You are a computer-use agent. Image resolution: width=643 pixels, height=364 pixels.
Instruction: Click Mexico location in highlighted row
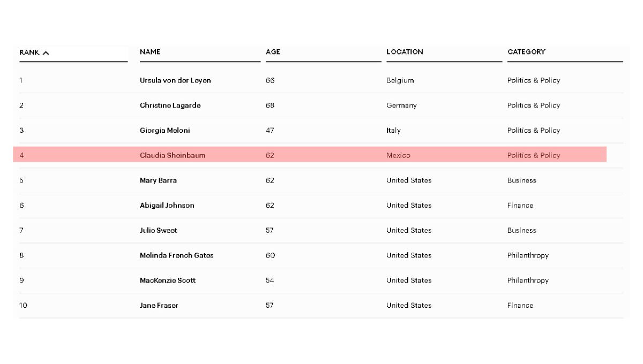[x=398, y=155]
